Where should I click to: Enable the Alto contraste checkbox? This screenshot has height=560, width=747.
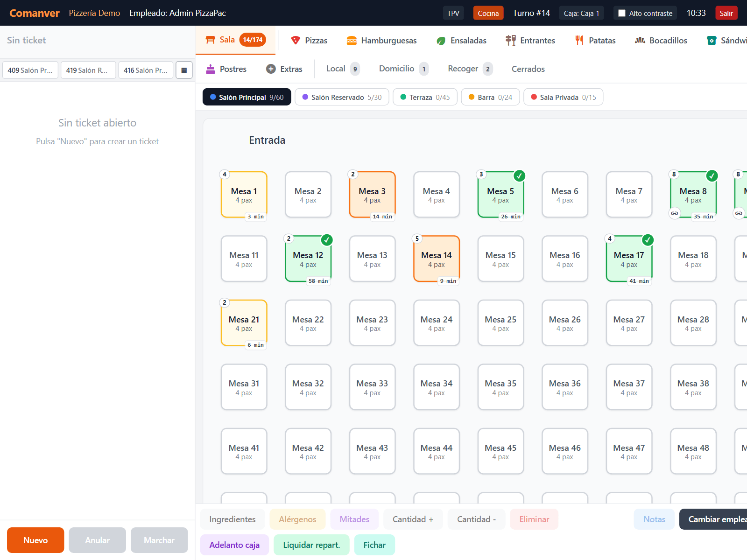[622, 13]
